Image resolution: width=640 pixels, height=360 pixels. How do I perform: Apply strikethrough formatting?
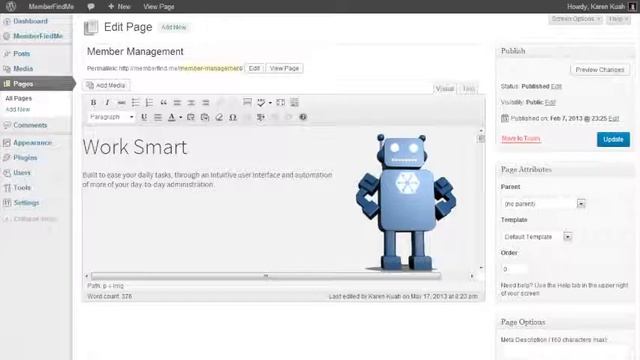[x=121, y=102]
